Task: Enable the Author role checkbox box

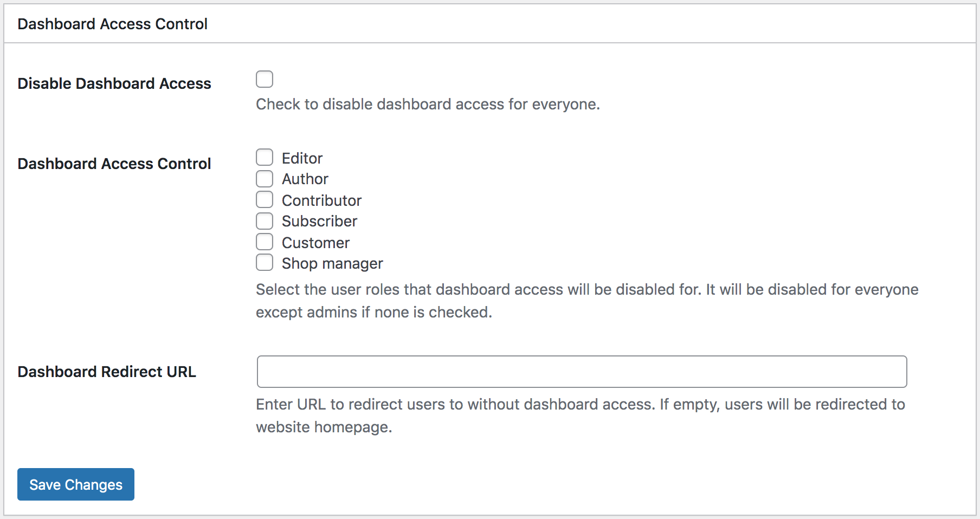Action: (265, 179)
